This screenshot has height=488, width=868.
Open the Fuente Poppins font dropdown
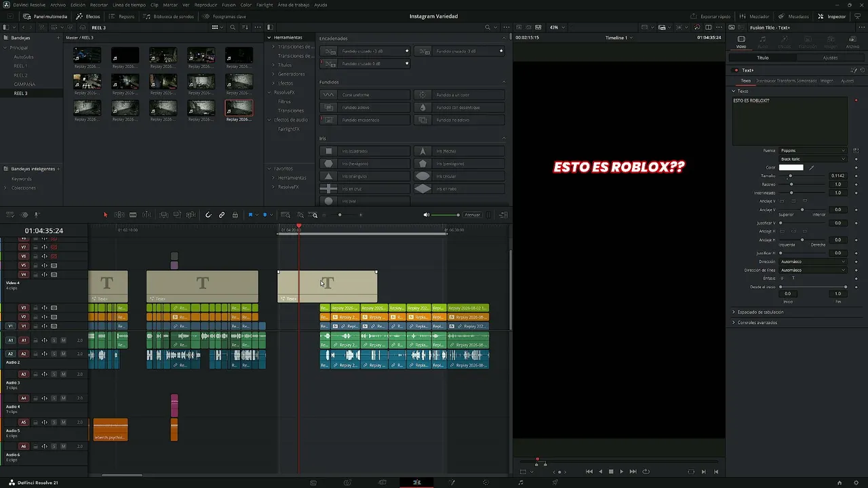coord(812,150)
